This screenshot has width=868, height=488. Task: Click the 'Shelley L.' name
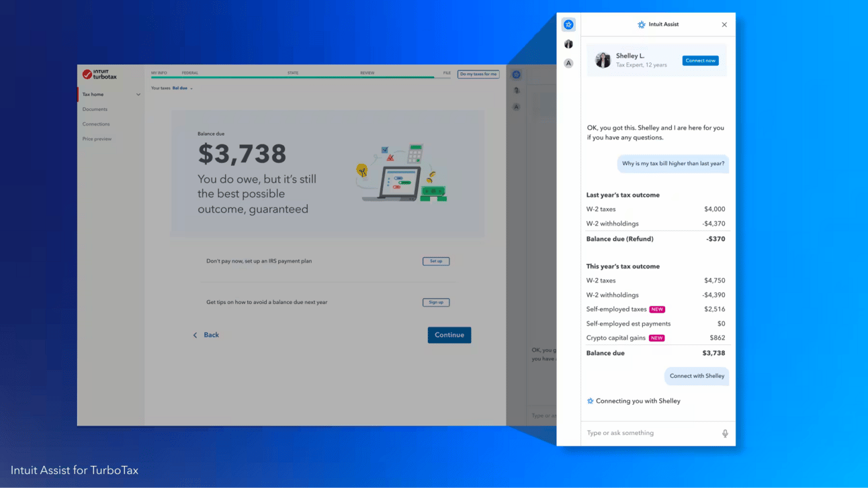point(630,56)
